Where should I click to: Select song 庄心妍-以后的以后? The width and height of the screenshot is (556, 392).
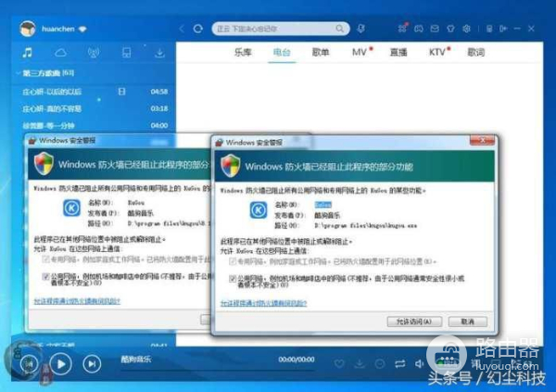pos(52,92)
